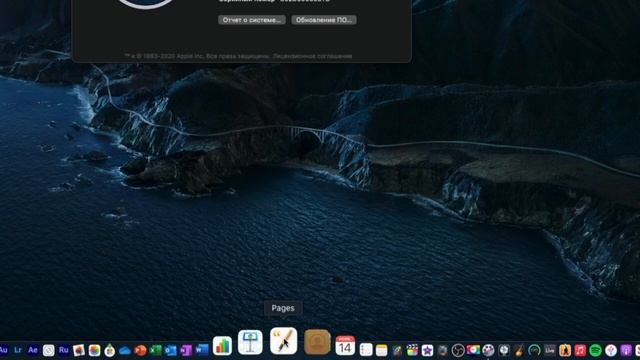
Task: Click the "Обновление ПО..." button
Action: tap(324, 20)
